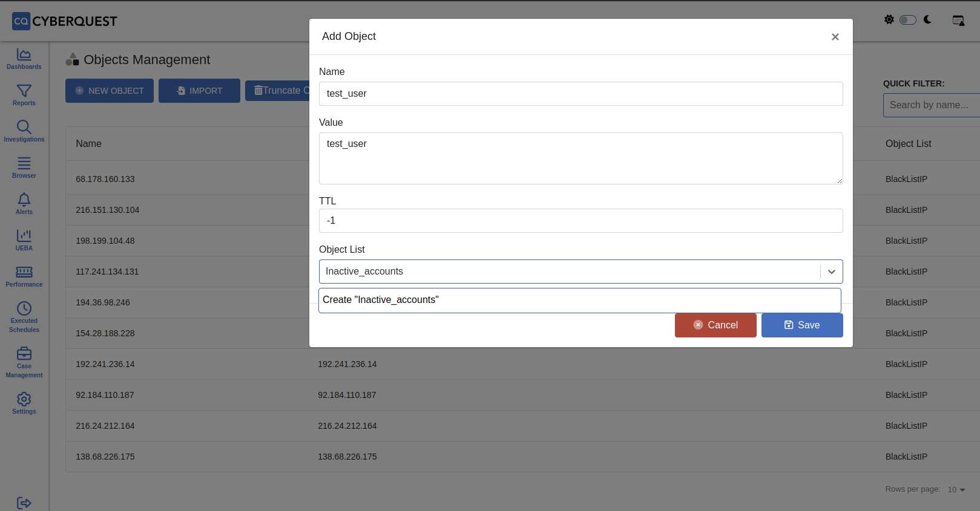Go to Investigations in the sidebar
Screen dimensions: 980x511
point(24,131)
